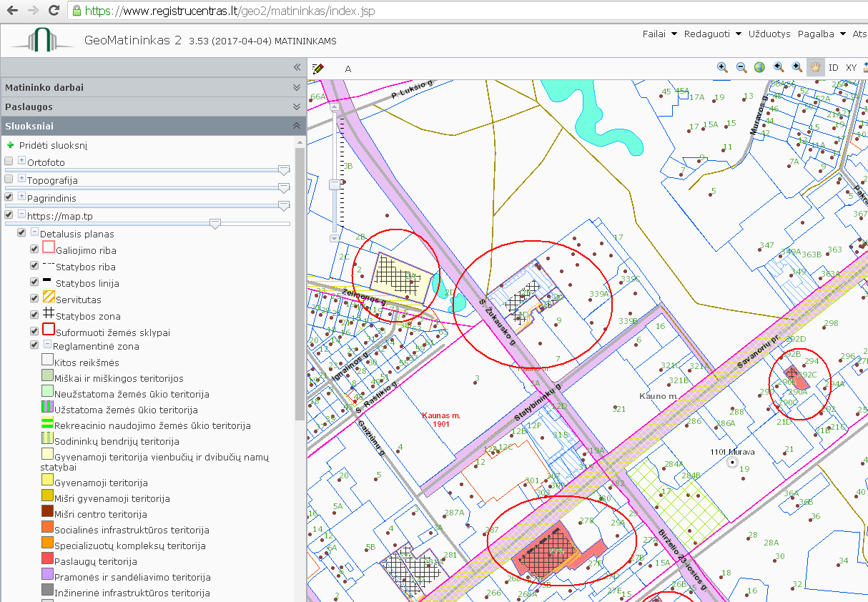Go to next map view arrow icon
Screen dimensions: 868x602
[797, 67]
